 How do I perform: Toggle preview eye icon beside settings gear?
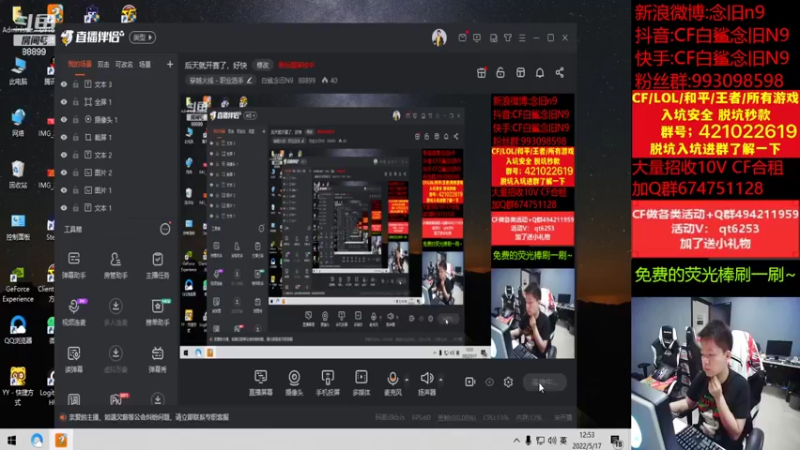coord(489,382)
